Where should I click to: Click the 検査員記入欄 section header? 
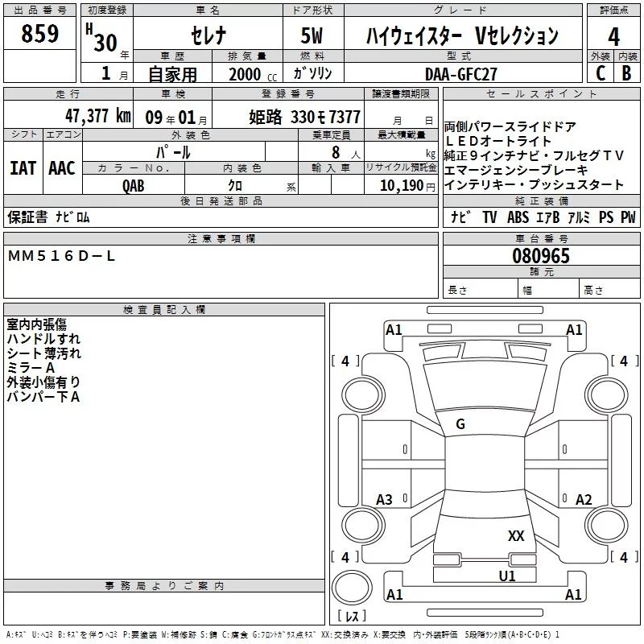(x=164, y=310)
